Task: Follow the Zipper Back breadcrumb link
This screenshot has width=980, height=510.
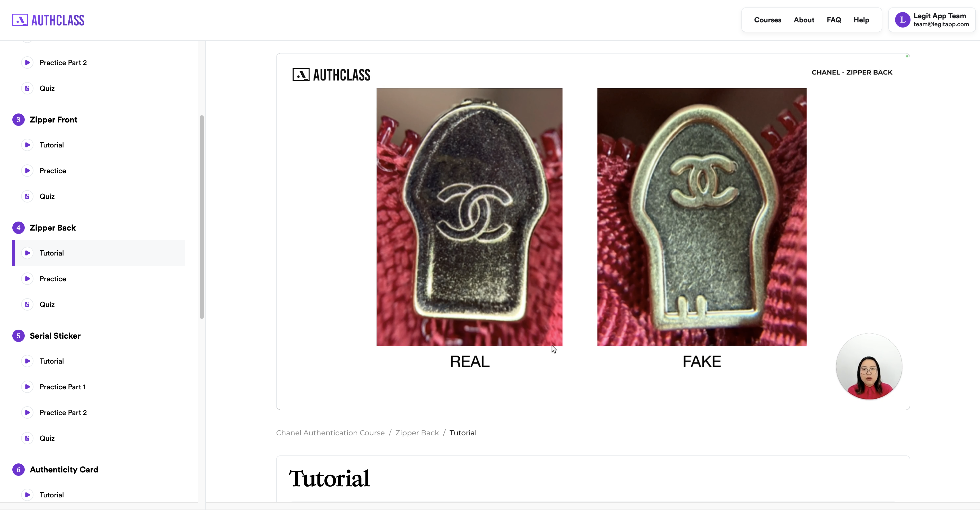Action: 417,433
